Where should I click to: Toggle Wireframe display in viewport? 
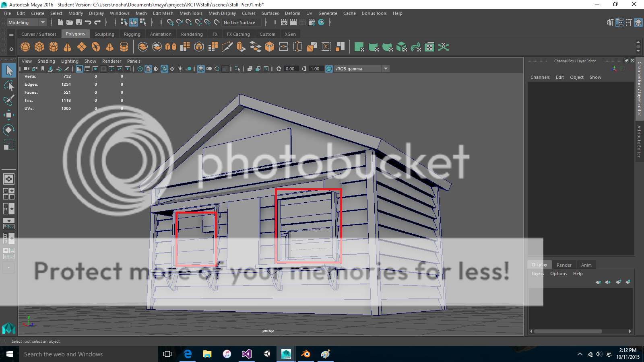click(x=140, y=69)
